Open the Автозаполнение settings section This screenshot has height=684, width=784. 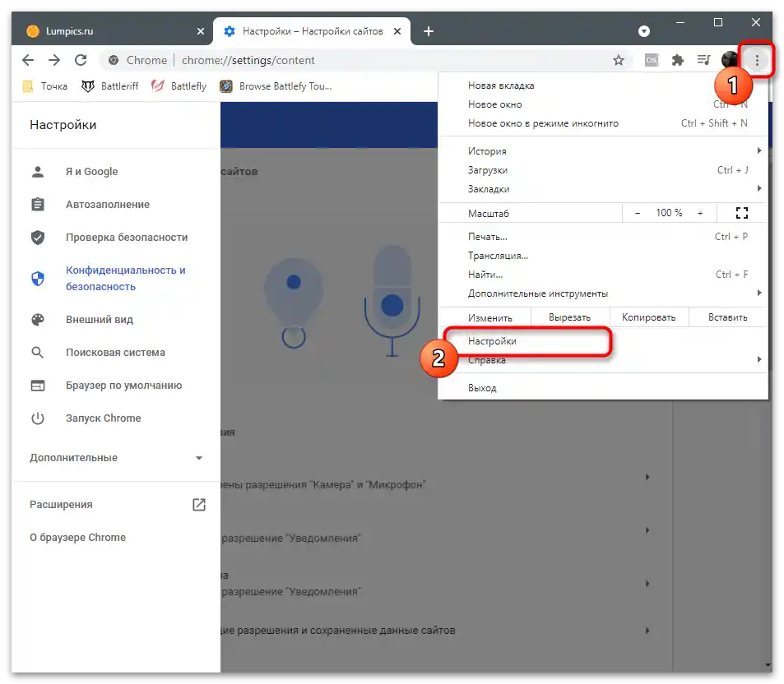click(115, 205)
